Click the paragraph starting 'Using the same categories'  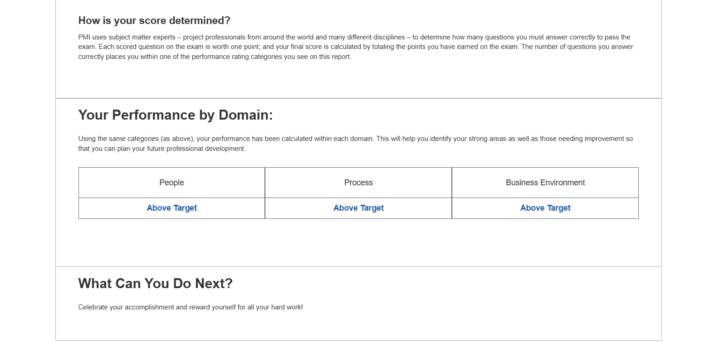[356, 144]
